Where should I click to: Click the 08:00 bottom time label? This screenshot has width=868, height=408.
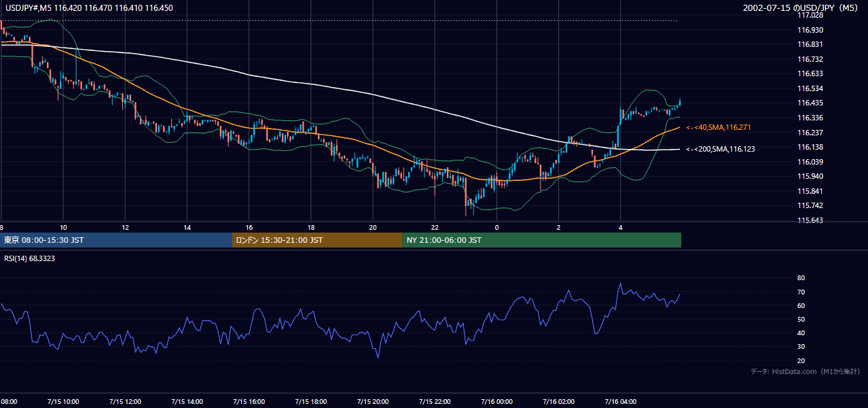(x=9, y=401)
